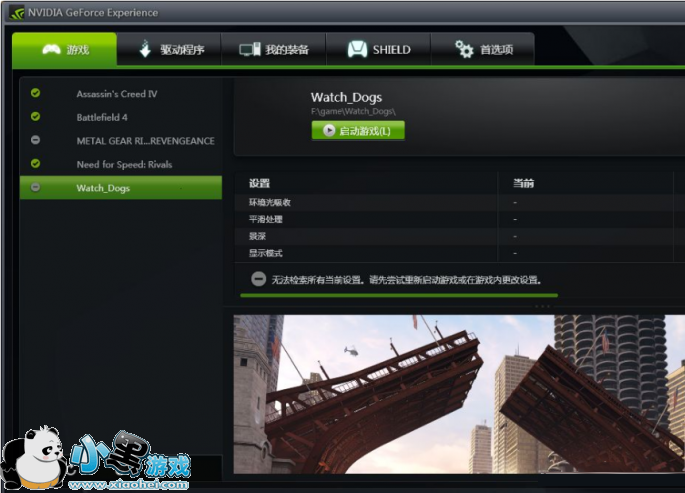Click the Watch_Dogs title heading
This screenshot has width=685, height=493.
click(x=346, y=97)
